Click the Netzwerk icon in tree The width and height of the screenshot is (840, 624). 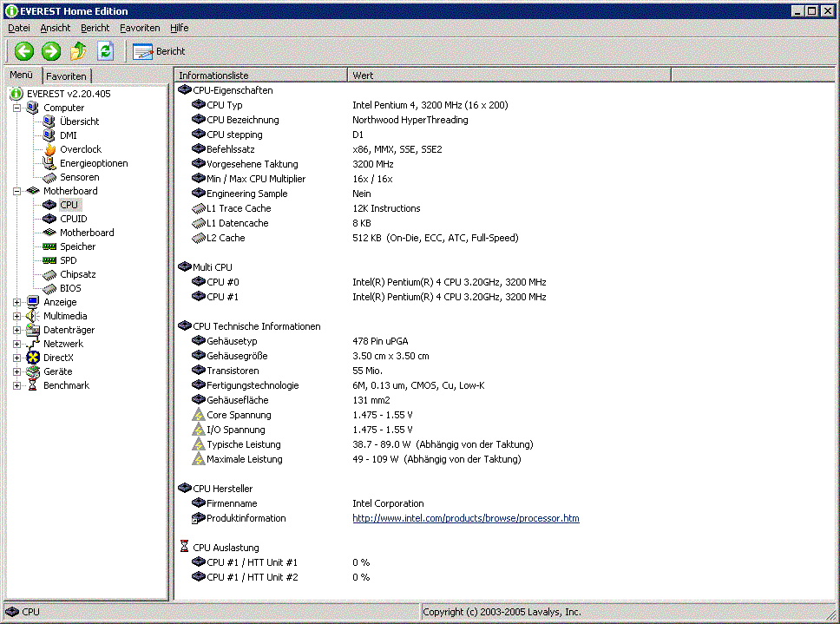tap(33, 344)
